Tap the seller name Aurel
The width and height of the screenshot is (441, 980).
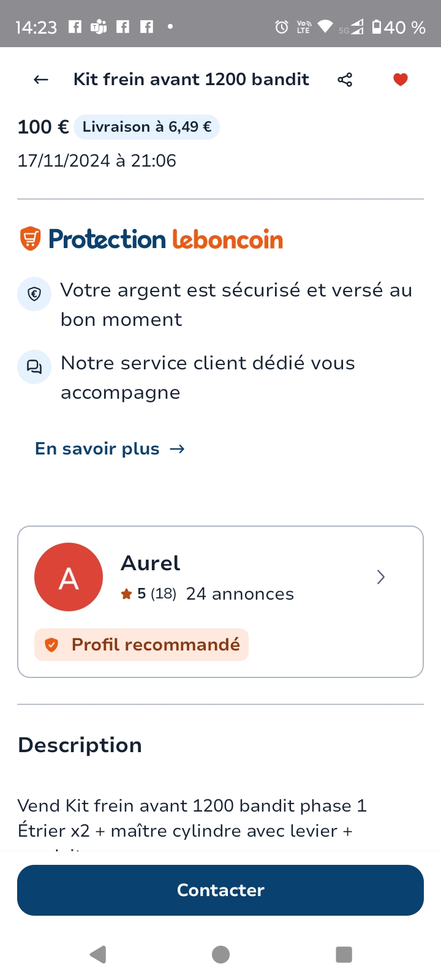(151, 563)
